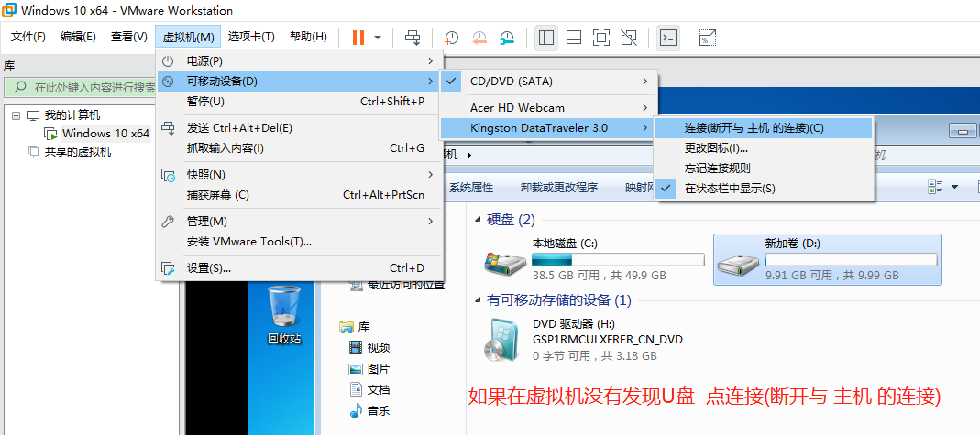Click 连接(断开与 主机 的连接)(C)
This screenshot has height=435, width=980.
pyautogui.click(x=763, y=128)
